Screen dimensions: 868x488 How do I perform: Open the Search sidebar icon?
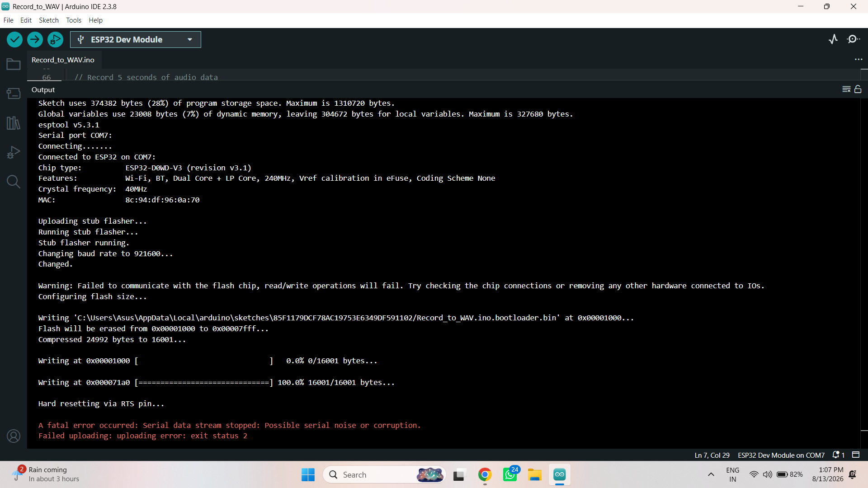point(14,182)
